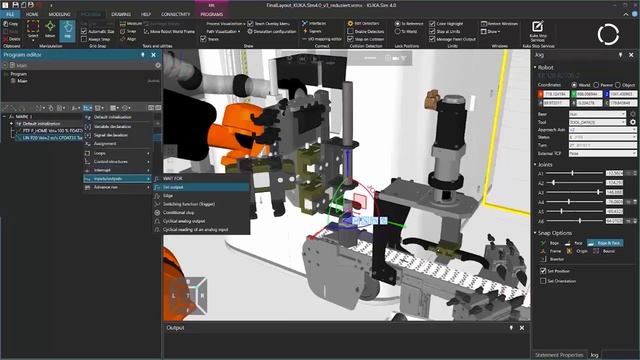Select the Object coordinates radio button
This screenshot has height=360, width=640.
click(x=618, y=85)
